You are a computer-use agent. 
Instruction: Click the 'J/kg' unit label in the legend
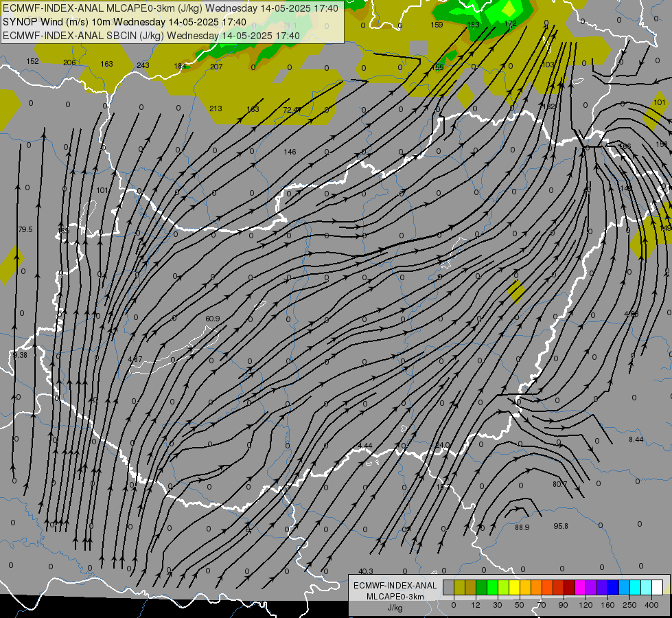click(395, 608)
